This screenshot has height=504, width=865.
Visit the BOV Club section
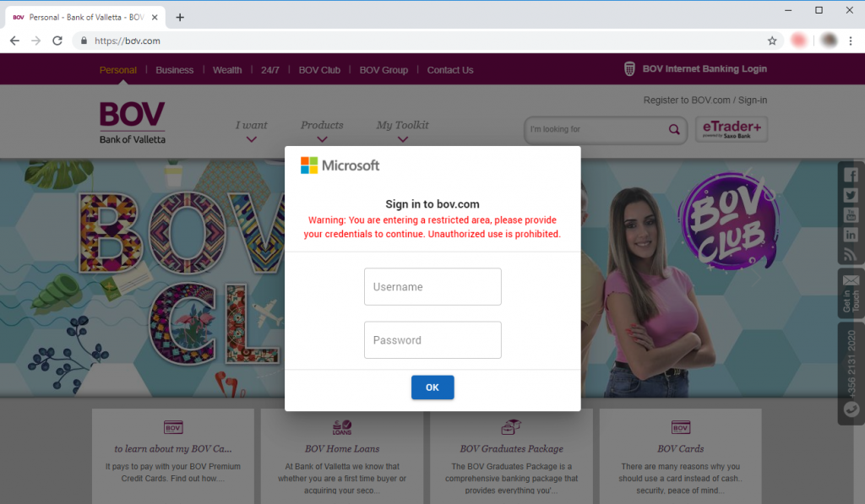click(319, 70)
